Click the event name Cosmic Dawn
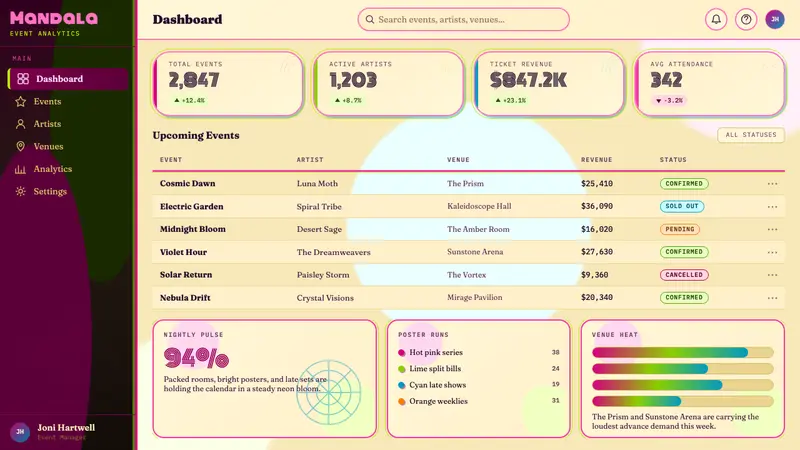The image size is (800, 450). [x=188, y=184]
